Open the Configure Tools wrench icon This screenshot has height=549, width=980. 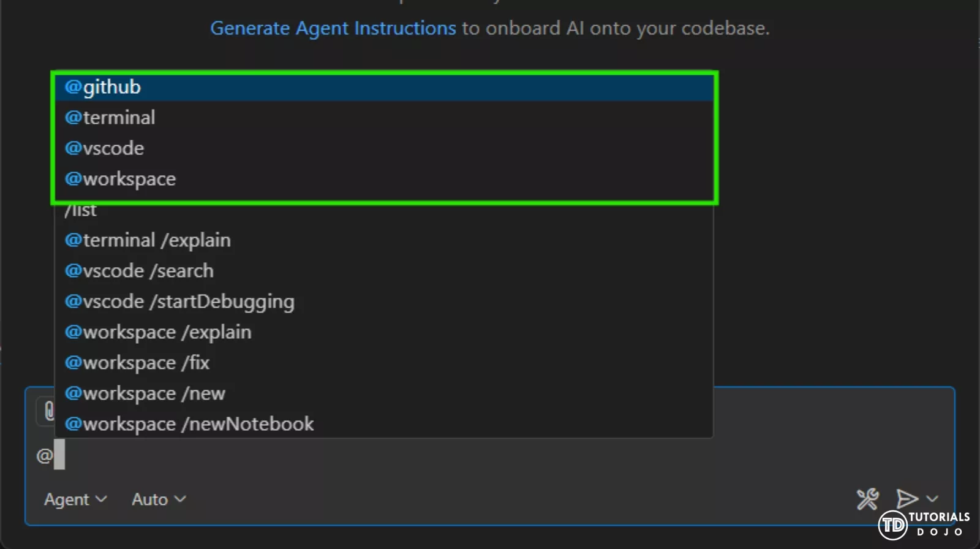tap(867, 499)
